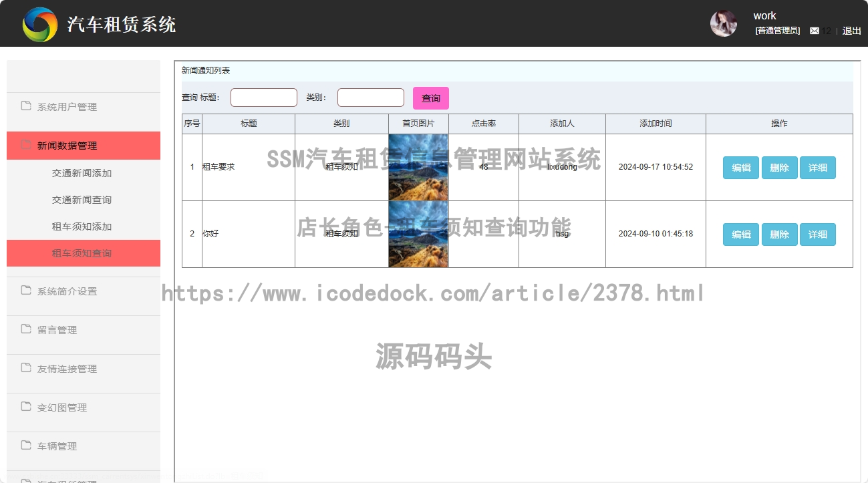Edit the 你好 row with 编辑
The width and height of the screenshot is (868, 483).
pyautogui.click(x=741, y=234)
